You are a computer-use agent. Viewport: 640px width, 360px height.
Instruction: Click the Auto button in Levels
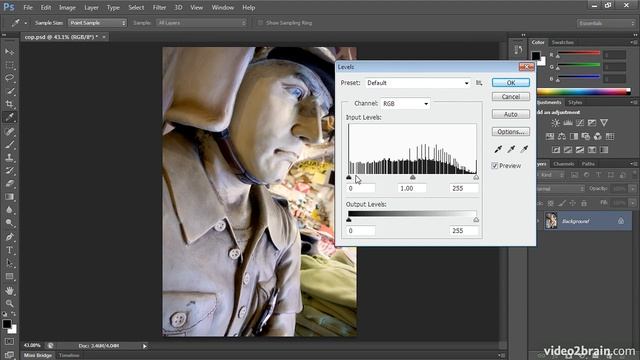[511, 114]
